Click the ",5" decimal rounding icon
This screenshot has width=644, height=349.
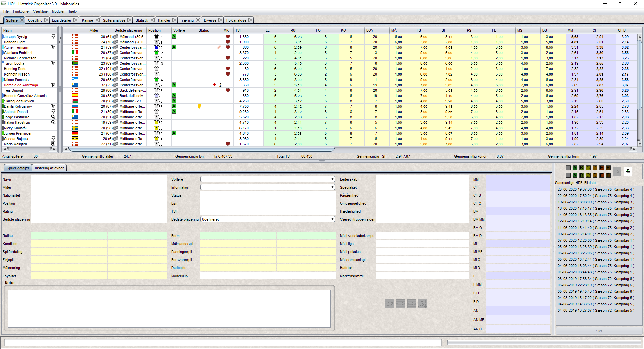click(423, 304)
